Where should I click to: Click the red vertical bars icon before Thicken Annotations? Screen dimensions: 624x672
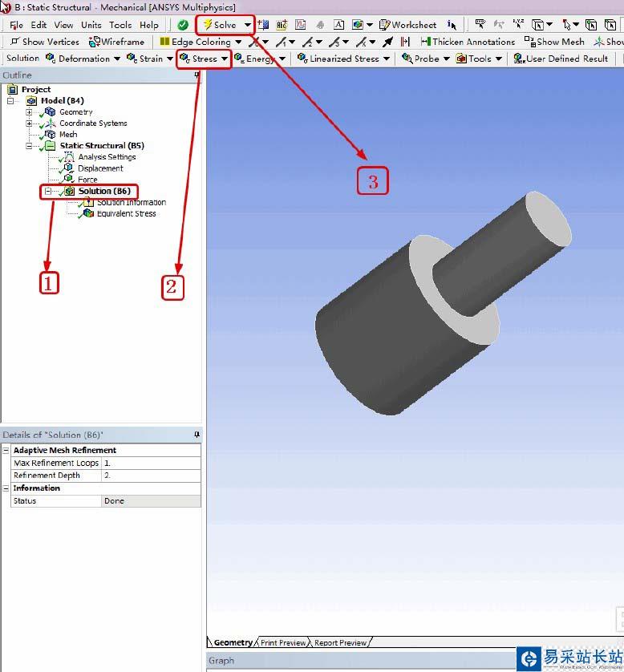pyautogui.click(x=405, y=42)
